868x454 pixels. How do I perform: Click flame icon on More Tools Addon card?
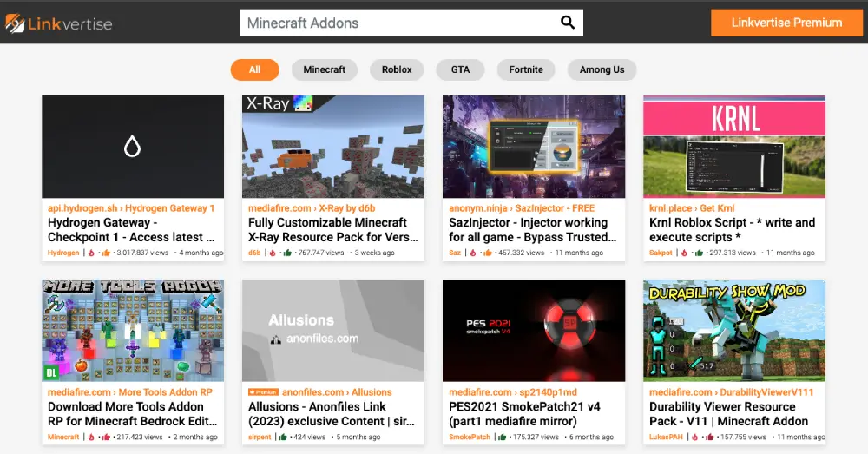point(91,438)
